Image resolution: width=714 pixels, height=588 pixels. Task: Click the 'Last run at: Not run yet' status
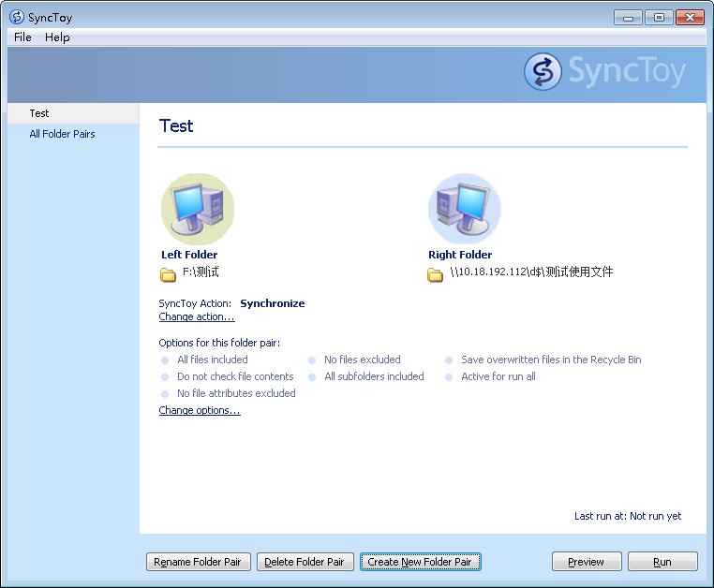[628, 516]
